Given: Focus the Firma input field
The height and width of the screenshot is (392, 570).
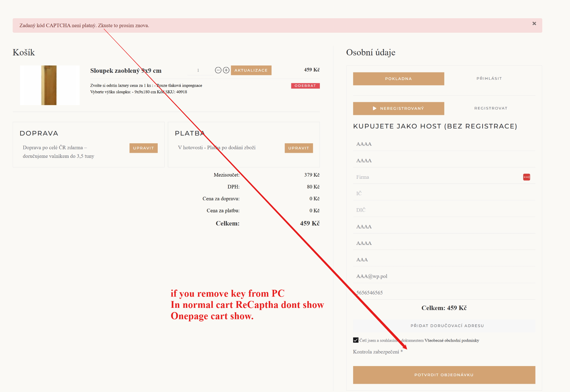Looking at the screenshot, I should click(x=437, y=177).
